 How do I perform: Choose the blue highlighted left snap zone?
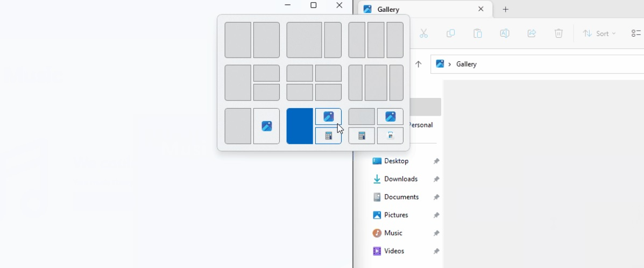[x=300, y=126]
